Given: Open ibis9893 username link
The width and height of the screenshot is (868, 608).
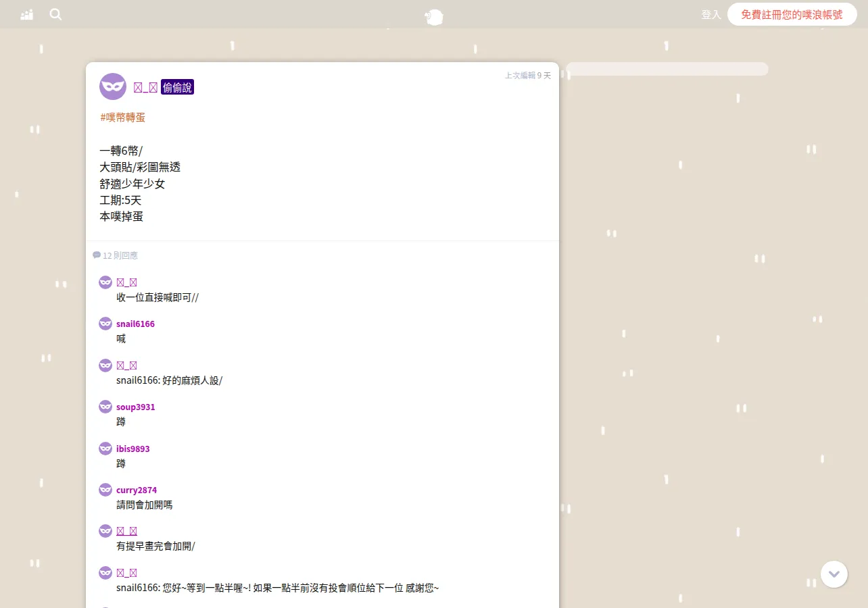Looking at the screenshot, I should pyautogui.click(x=133, y=449).
